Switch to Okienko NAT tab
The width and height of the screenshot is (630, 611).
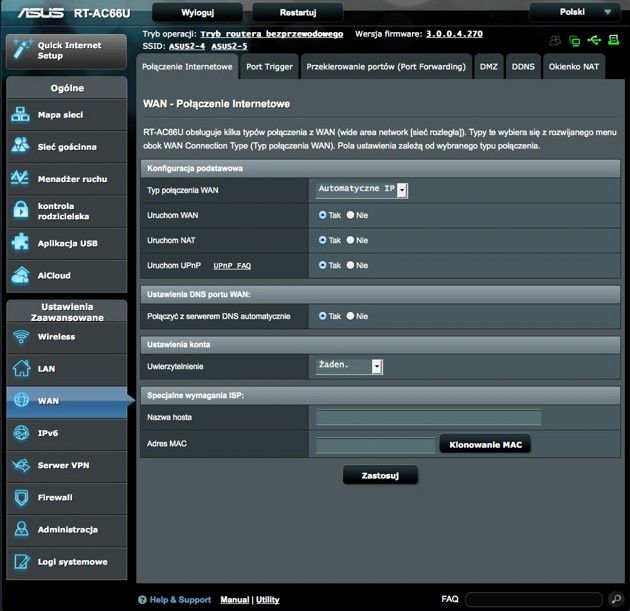(x=574, y=67)
